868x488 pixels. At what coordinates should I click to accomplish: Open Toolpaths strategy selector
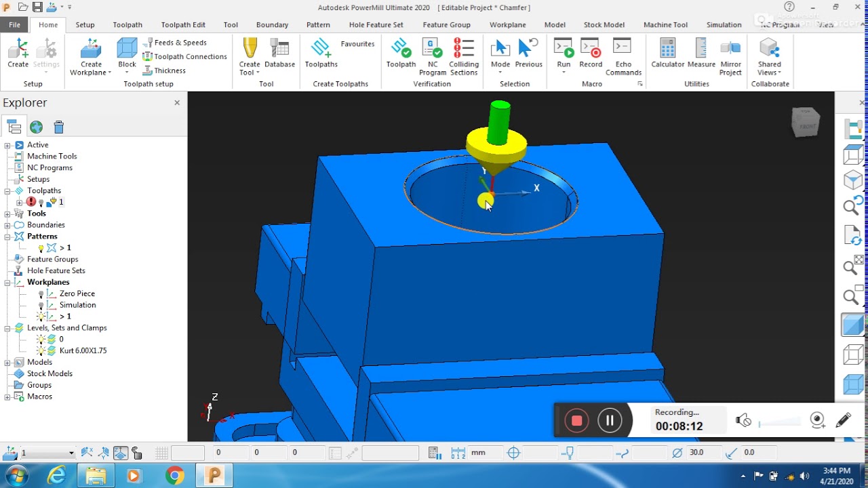[x=321, y=53]
